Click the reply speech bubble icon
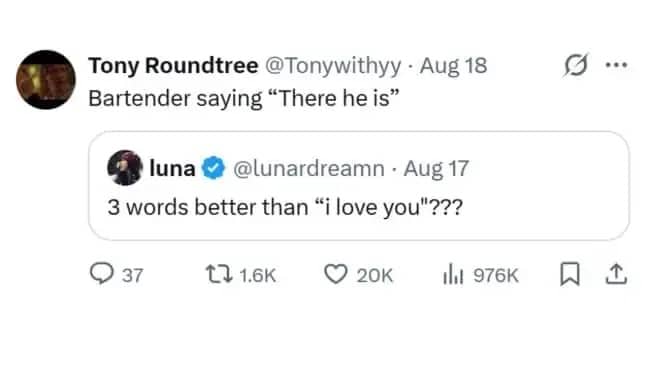The height and width of the screenshot is (365, 650). point(102,274)
